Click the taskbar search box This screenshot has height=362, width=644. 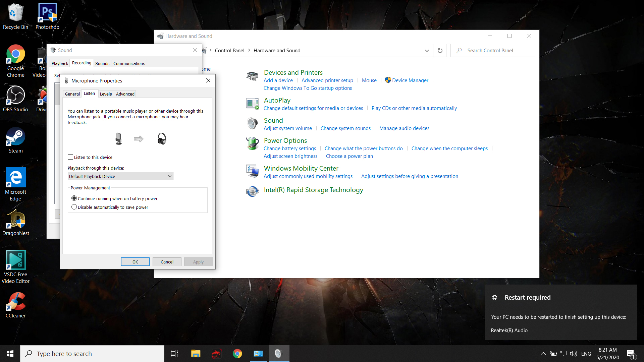point(92,354)
